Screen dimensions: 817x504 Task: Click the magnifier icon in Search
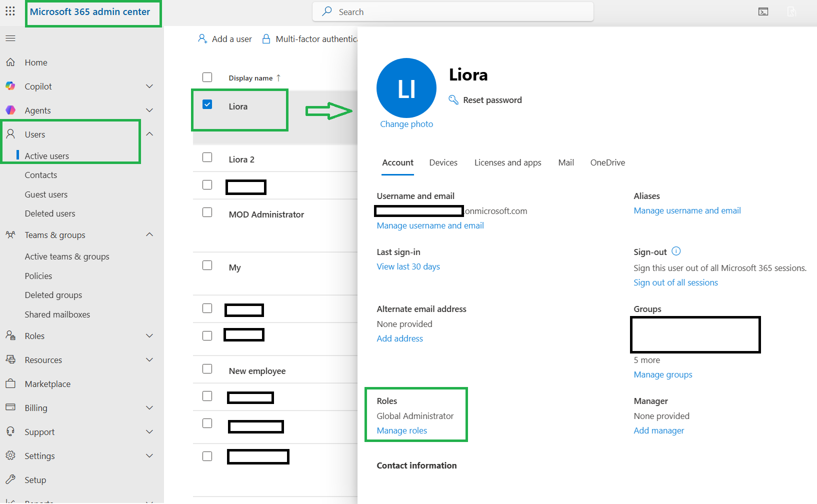click(x=327, y=11)
